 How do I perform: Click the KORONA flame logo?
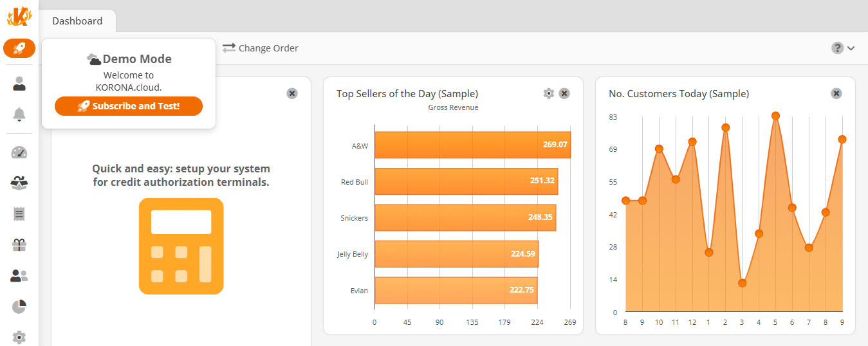[x=19, y=16]
